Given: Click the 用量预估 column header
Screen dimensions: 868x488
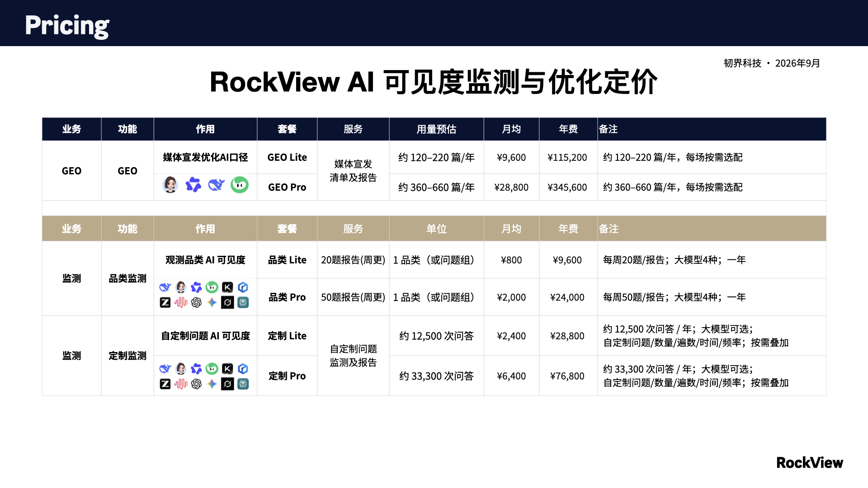Looking at the screenshot, I should pos(436,129).
